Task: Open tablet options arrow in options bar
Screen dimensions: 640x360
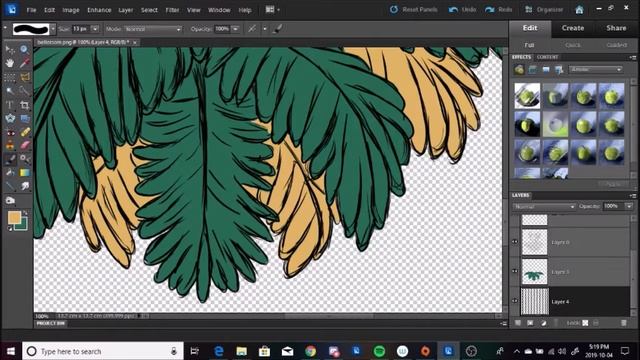Action: [265, 29]
